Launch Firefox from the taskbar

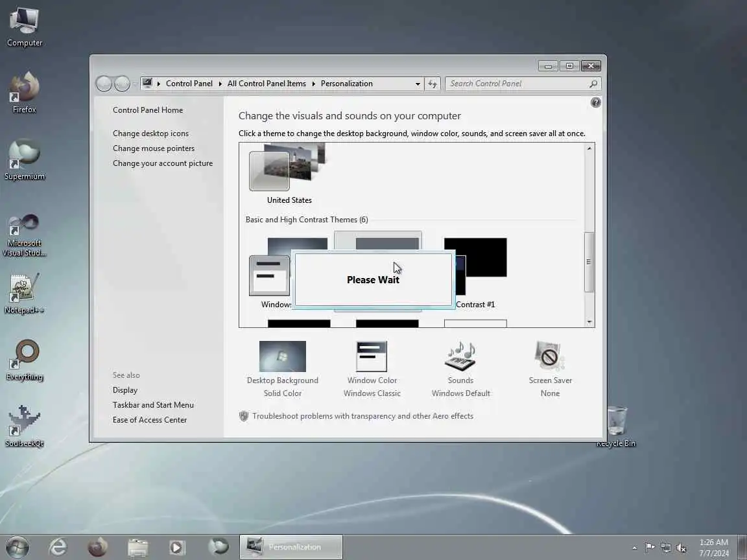(98, 546)
